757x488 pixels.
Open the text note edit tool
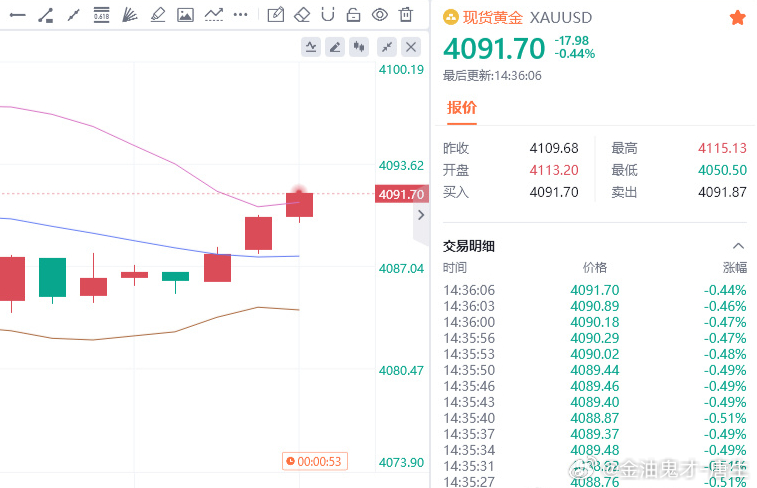pos(276,15)
